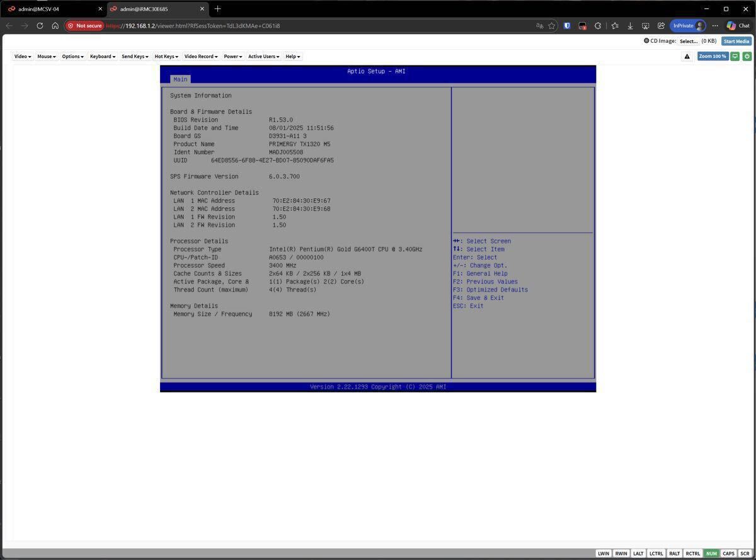The image size is (756, 560).
Task: Open the Keyboard dropdown menu
Action: tap(102, 56)
